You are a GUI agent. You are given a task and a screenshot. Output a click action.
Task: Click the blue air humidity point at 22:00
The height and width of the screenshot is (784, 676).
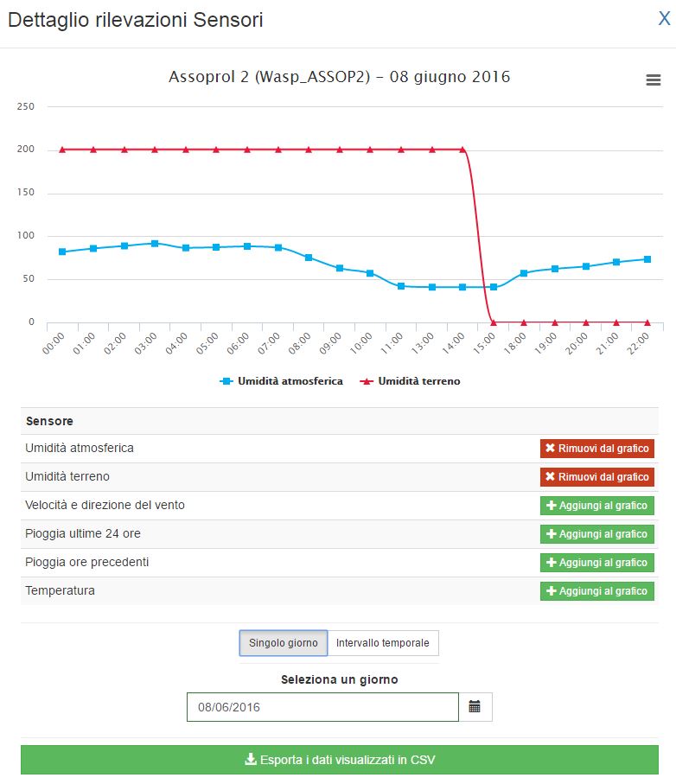pyautogui.click(x=647, y=259)
